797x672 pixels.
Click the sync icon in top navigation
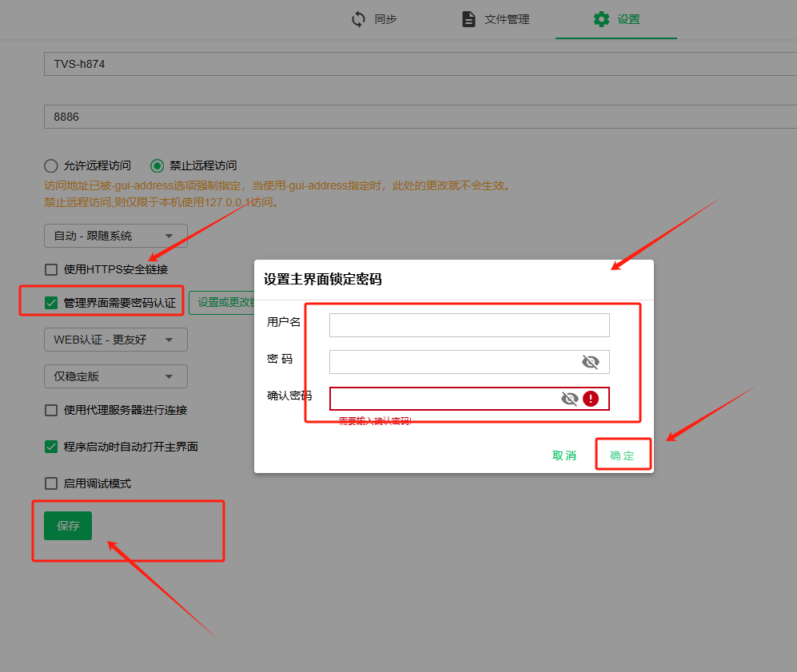pyautogui.click(x=359, y=19)
